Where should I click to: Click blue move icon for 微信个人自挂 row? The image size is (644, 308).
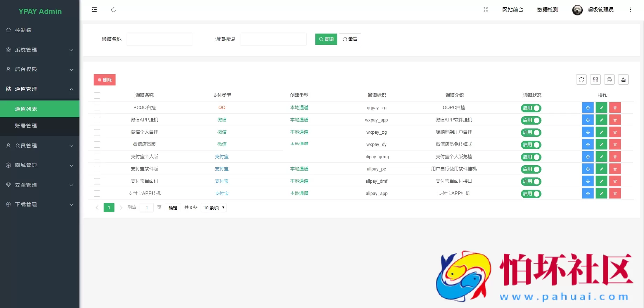tap(588, 132)
